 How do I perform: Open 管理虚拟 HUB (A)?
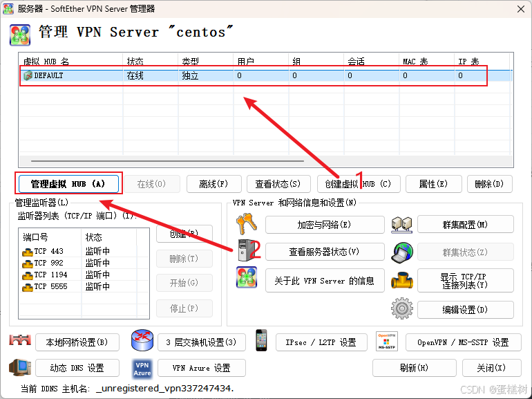pyautogui.click(x=68, y=184)
